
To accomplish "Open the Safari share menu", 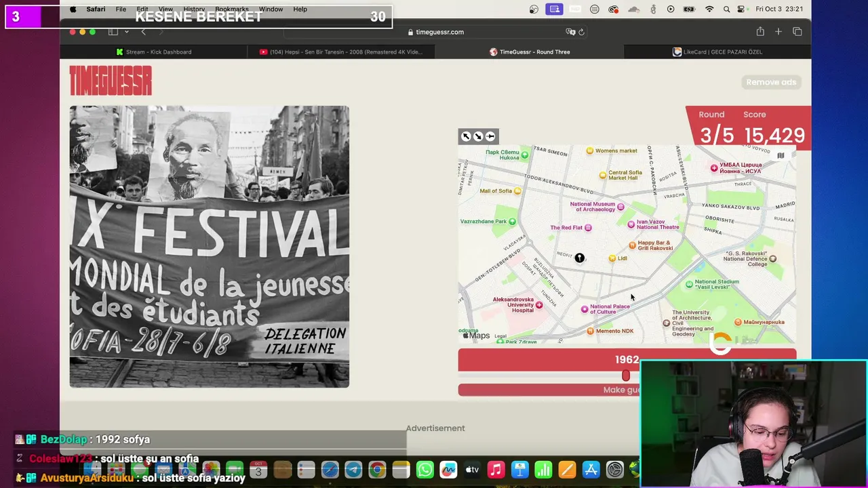I will (760, 32).
